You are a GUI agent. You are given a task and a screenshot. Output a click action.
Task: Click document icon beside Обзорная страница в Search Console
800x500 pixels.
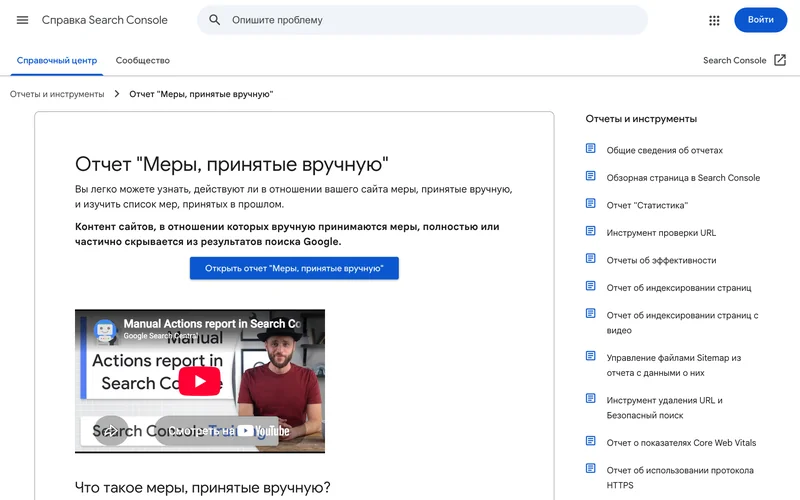591,176
